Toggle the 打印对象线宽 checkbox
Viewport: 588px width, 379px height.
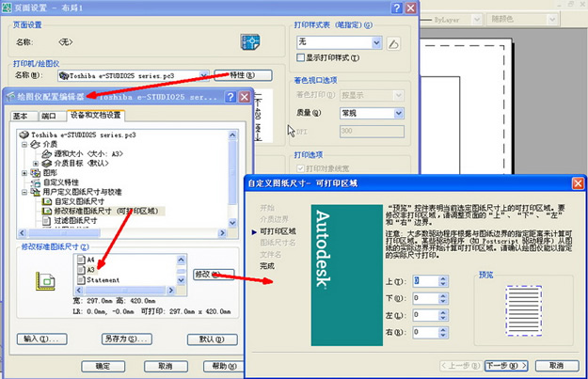click(x=300, y=169)
